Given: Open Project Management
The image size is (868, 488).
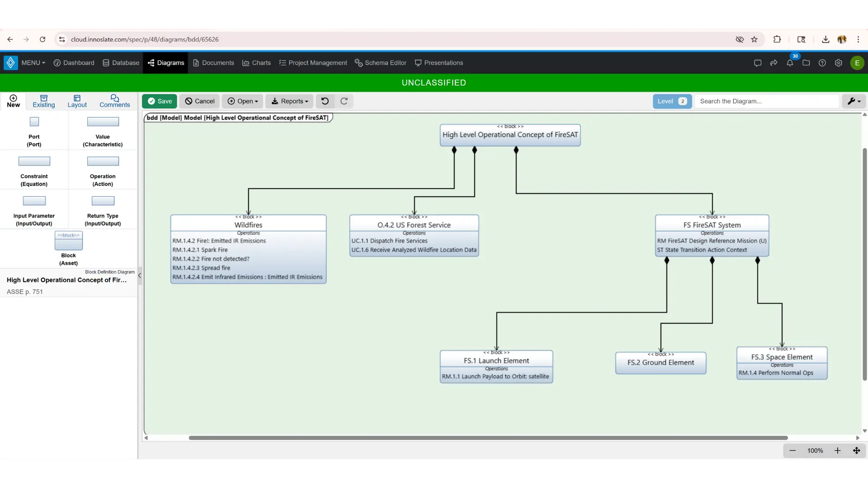Looking at the screenshot, I should [313, 63].
